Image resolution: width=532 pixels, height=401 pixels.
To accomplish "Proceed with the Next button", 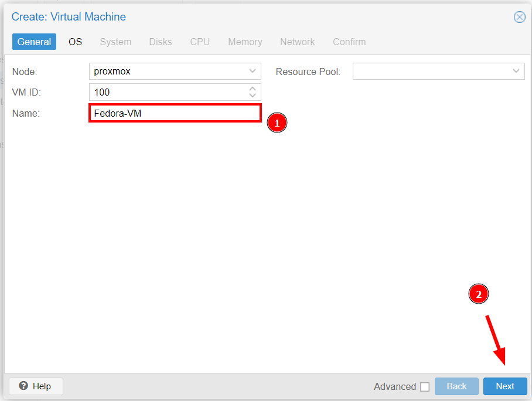I will point(504,386).
